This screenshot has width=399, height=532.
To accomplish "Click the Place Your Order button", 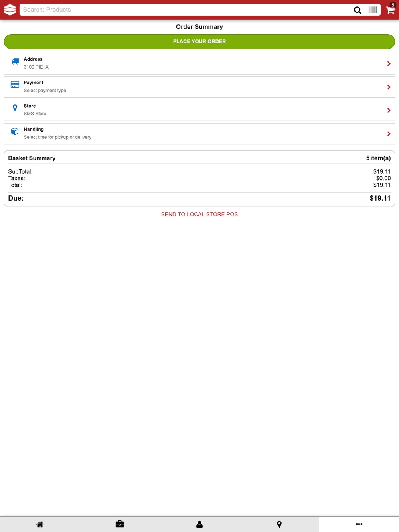I will pyautogui.click(x=199, y=41).
